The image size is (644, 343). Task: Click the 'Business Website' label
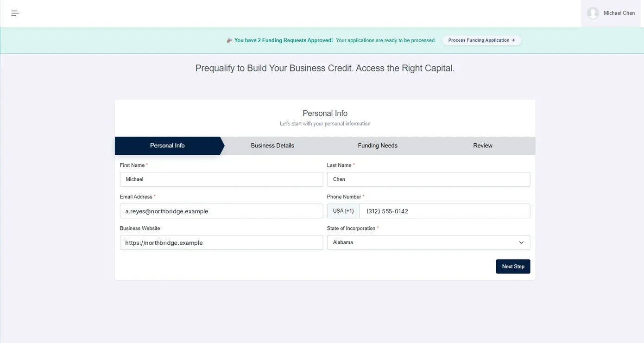tap(140, 229)
